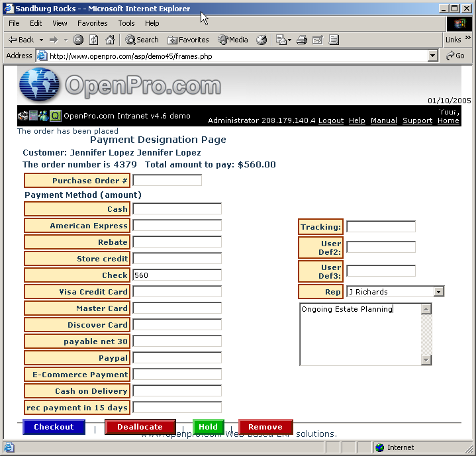
Task: Click the Logout link
Action: click(331, 120)
